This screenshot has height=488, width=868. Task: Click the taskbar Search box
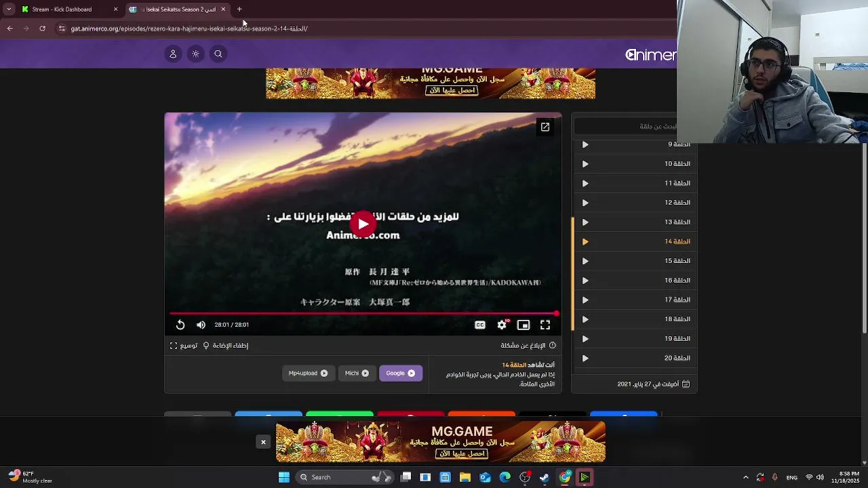(x=346, y=477)
